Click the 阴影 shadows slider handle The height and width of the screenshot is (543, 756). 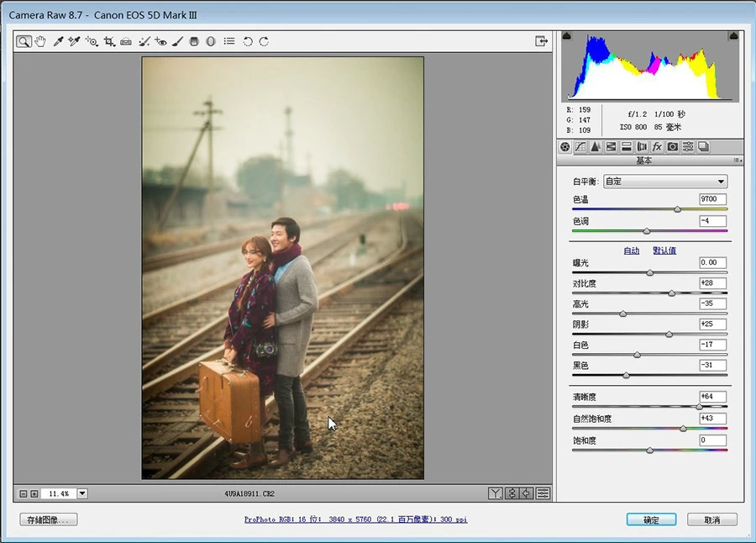point(669,334)
